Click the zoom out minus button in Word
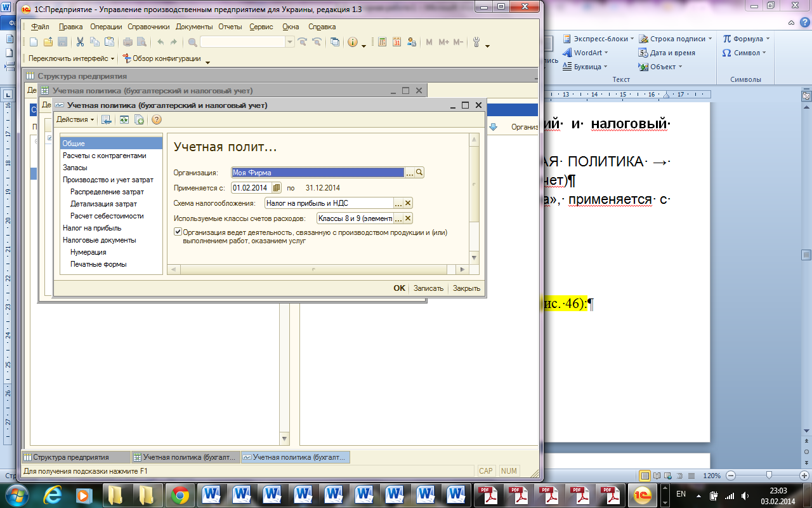Screen dimensions: 812x508 (731, 476)
